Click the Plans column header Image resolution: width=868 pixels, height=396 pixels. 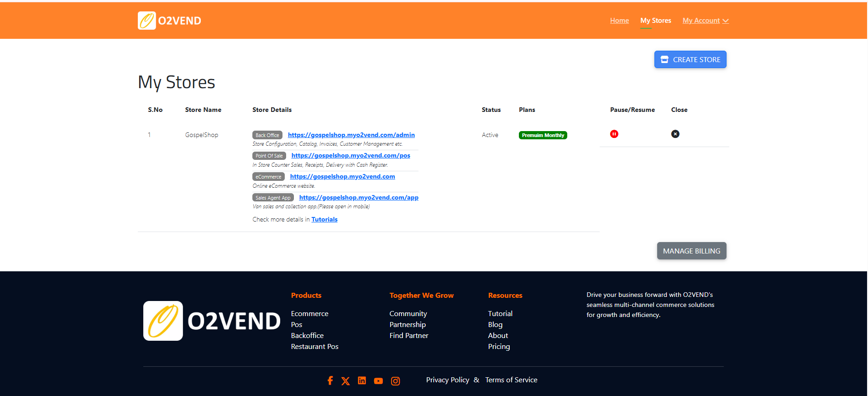pyautogui.click(x=527, y=110)
